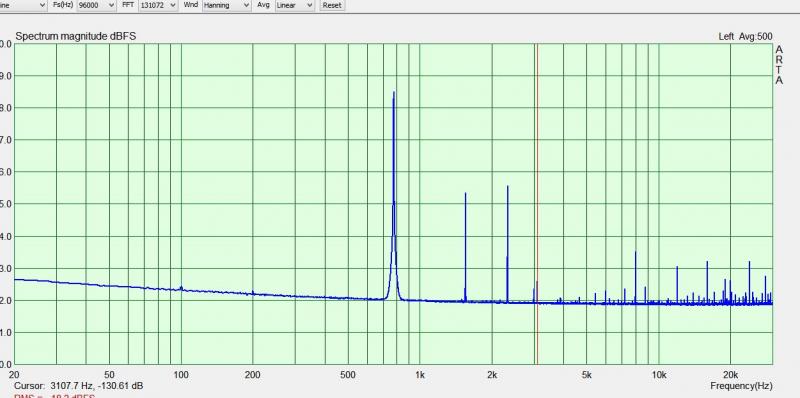
Task: Click the 1k frequency axis label
Action: pyautogui.click(x=419, y=375)
